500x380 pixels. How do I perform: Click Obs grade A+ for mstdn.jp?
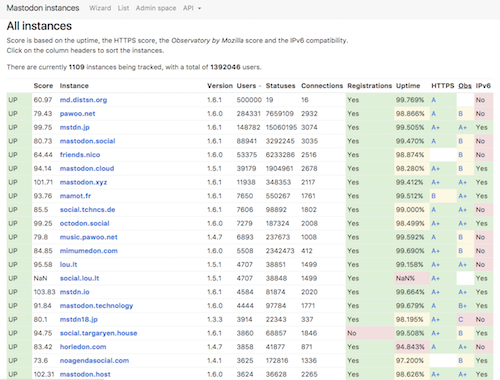(462, 127)
